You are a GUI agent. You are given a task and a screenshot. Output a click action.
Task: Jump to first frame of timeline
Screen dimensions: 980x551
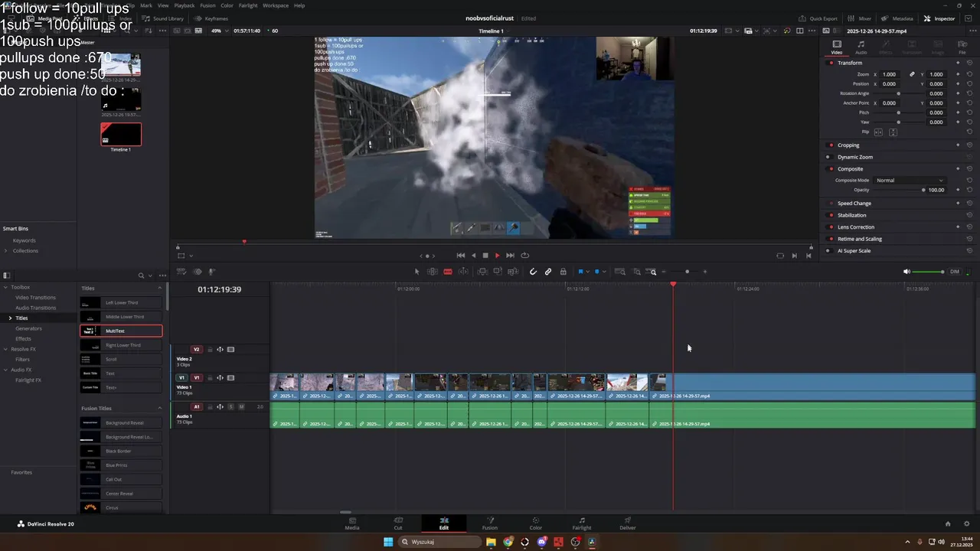pyautogui.click(x=460, y=256)
